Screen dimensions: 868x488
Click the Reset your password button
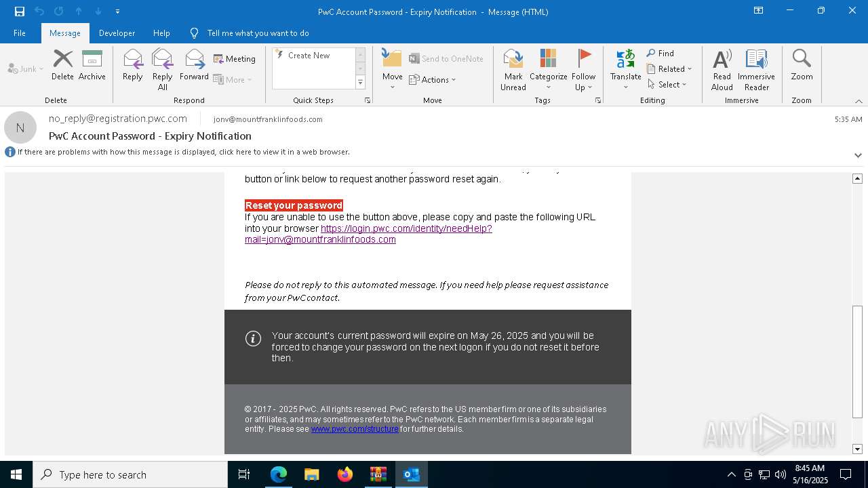coord(294,205)
